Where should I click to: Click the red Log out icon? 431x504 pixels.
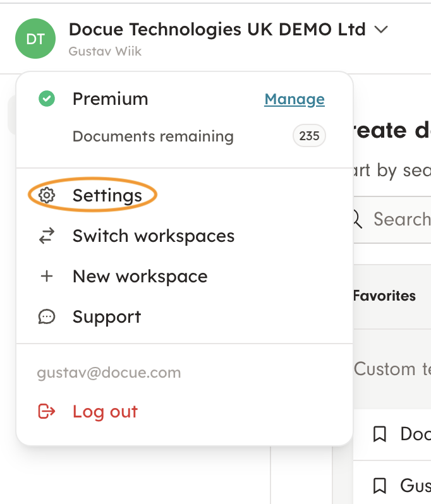47,412
